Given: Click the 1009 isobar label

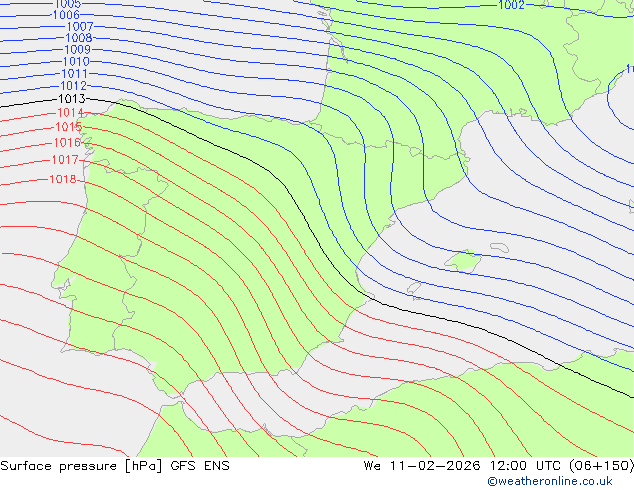Looking at the screenshot, I should point(78,50).
